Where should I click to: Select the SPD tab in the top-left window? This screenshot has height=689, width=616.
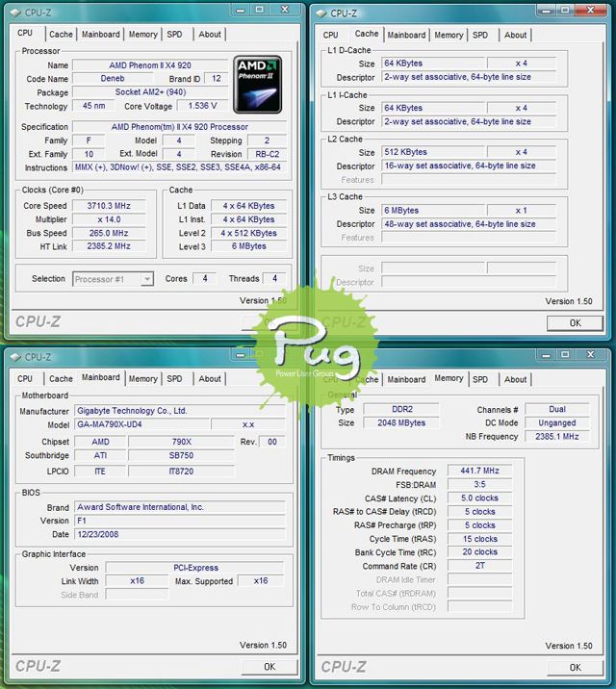point(174,35)
